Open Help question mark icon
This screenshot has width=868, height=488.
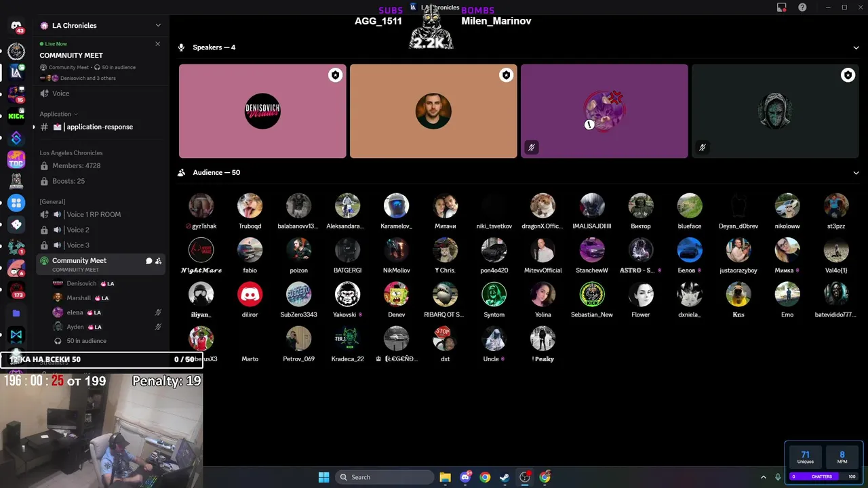point(802,7)
